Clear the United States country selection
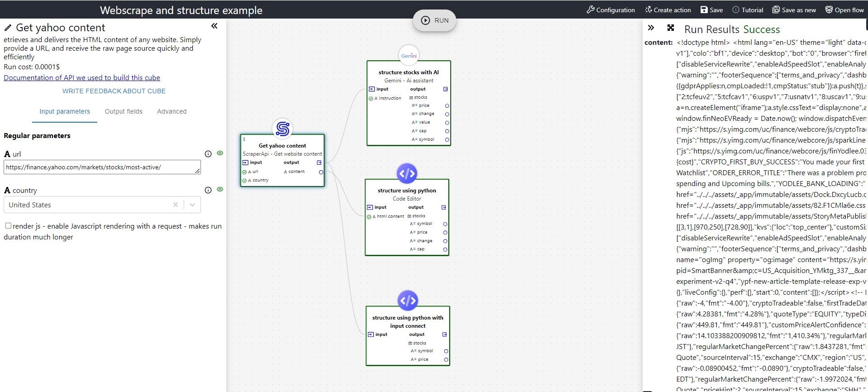The height and width of the screenshot is (392, 868). click(176, 205)
